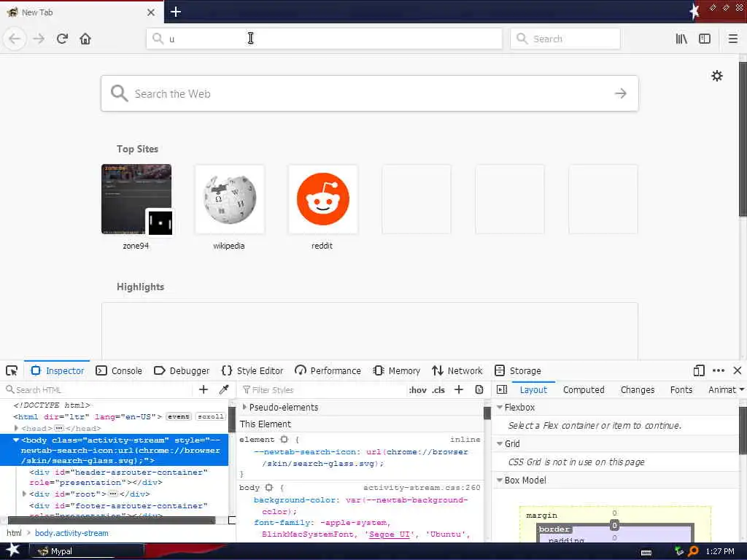Image resolution: width=747 pixels, height=560 pixels.
Task: Open the Debugger tab
Action: [182, 370]
